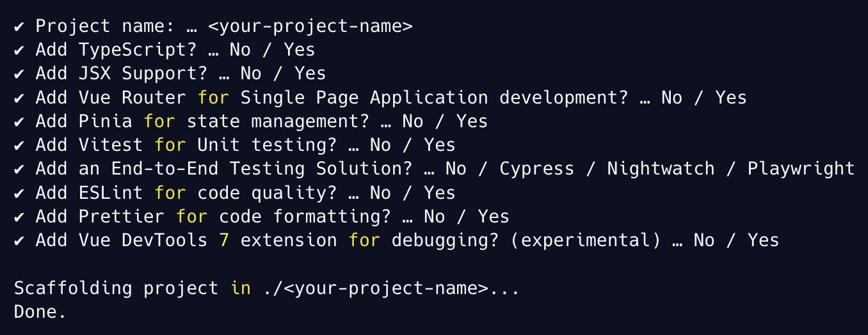The image size is (868, 335).
Task: Click the checkmark before Add TypeScript
Action: (x=19, y=50)
